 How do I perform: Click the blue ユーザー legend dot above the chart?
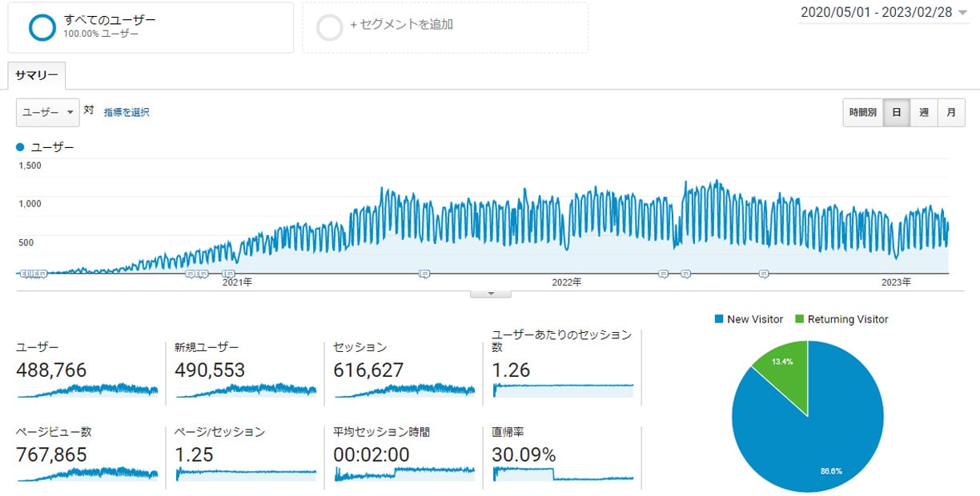pos(19,146)
